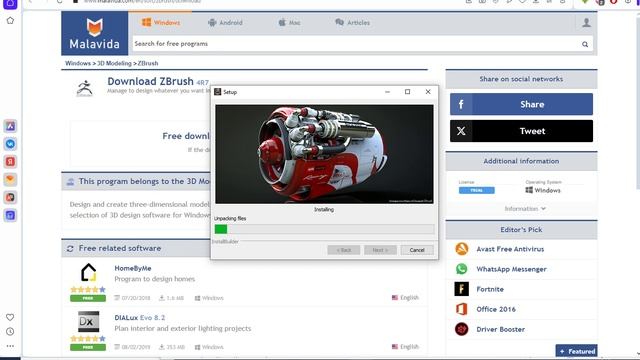Click the user account icon
The height and width of the screenshot is (360, 640).
[586, 22]
